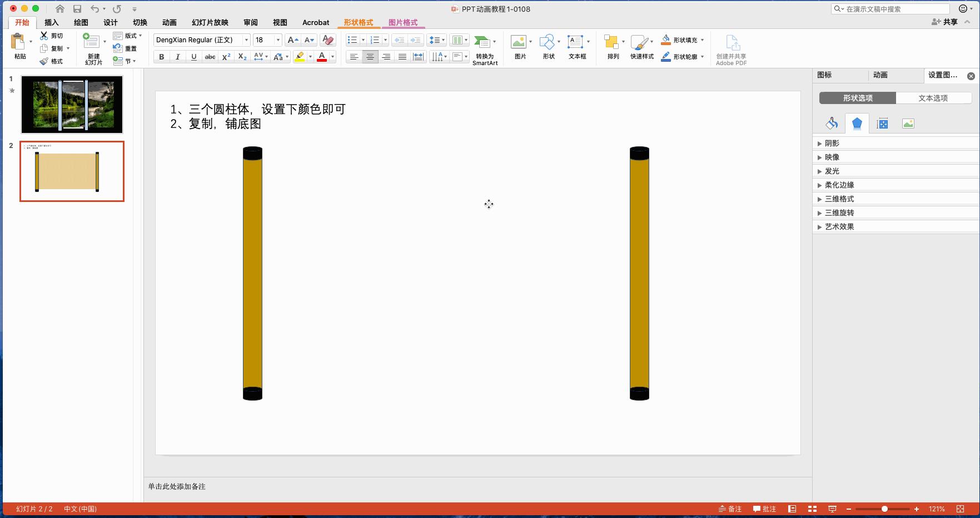Open the 大小与属性 pane icon
The width and height of the screenshot is (980, 518).
pyautogui.click(x=882, y=123)
